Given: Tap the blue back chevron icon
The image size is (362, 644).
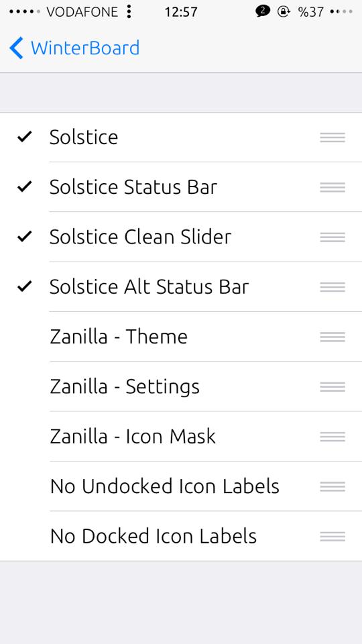Looking at the screenshot, I should coord(16,48).
